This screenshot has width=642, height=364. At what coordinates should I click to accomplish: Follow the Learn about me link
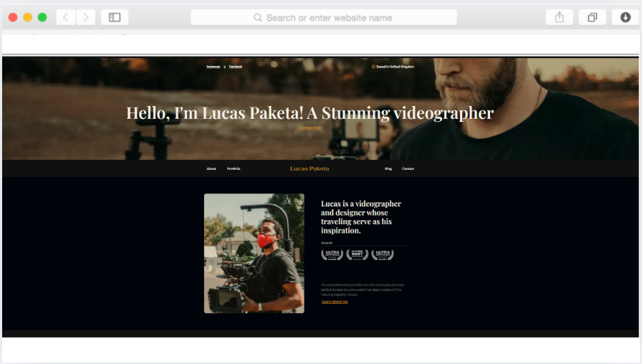pyautogui.click(x=335, y=302)
